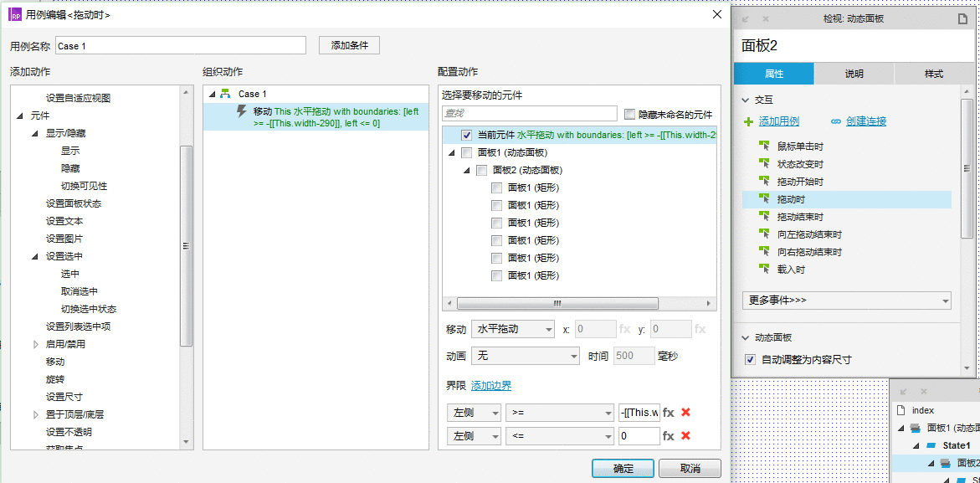980x483 pixels.
Task: Switch to the 说明 tab
Action: [854, 74]
